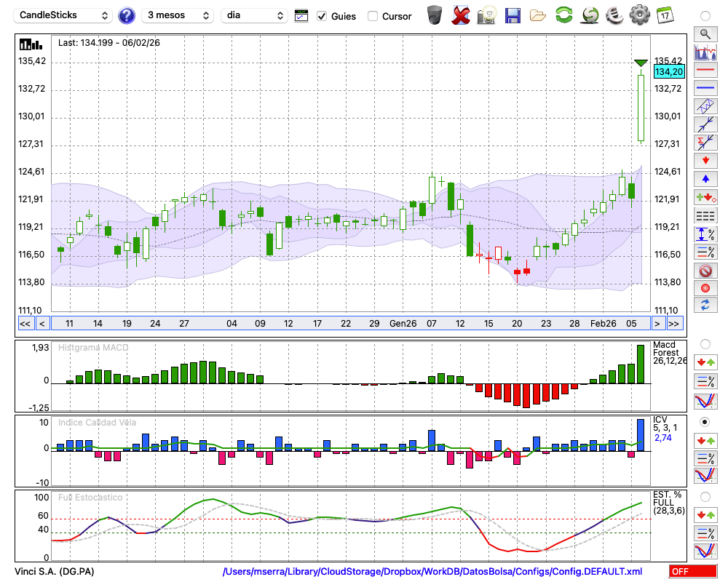Open the calendar icon in toolbar

pos(665,15)
